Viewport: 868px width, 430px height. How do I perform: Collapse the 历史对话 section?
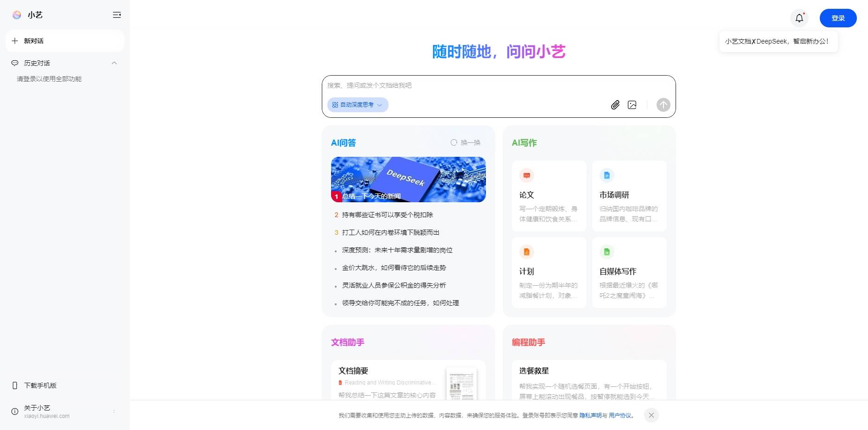pos(114,63)
